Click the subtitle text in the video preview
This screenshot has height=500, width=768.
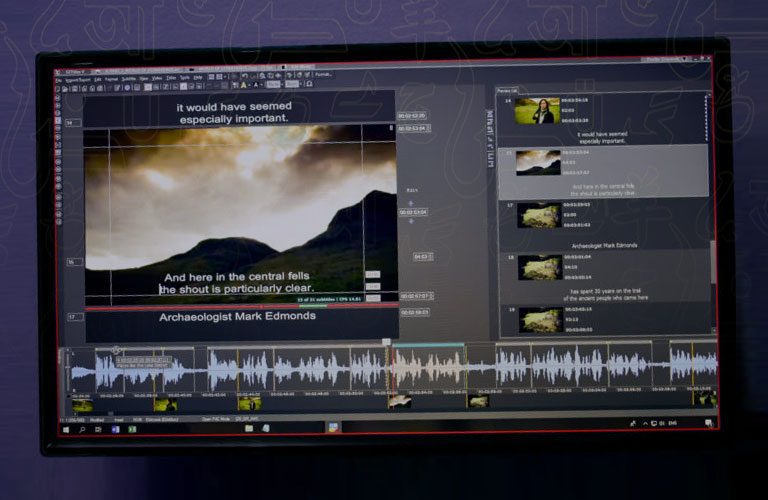click(x=238, y=282)
